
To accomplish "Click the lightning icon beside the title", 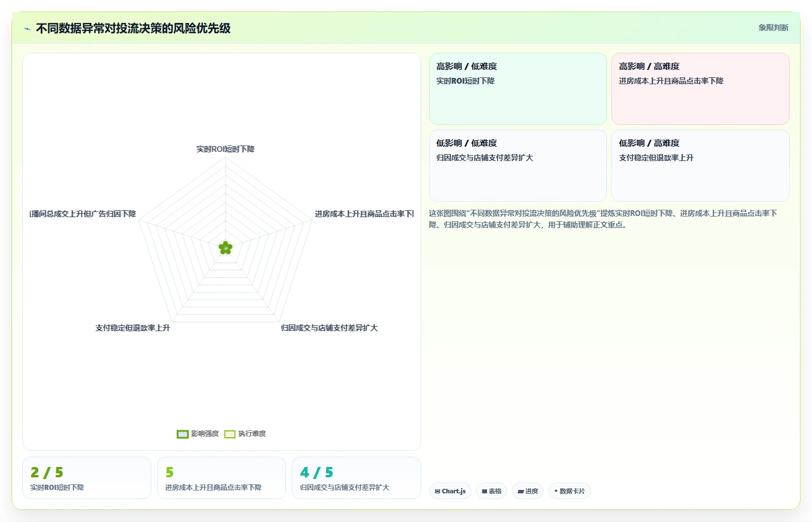I will pos(27,29).
